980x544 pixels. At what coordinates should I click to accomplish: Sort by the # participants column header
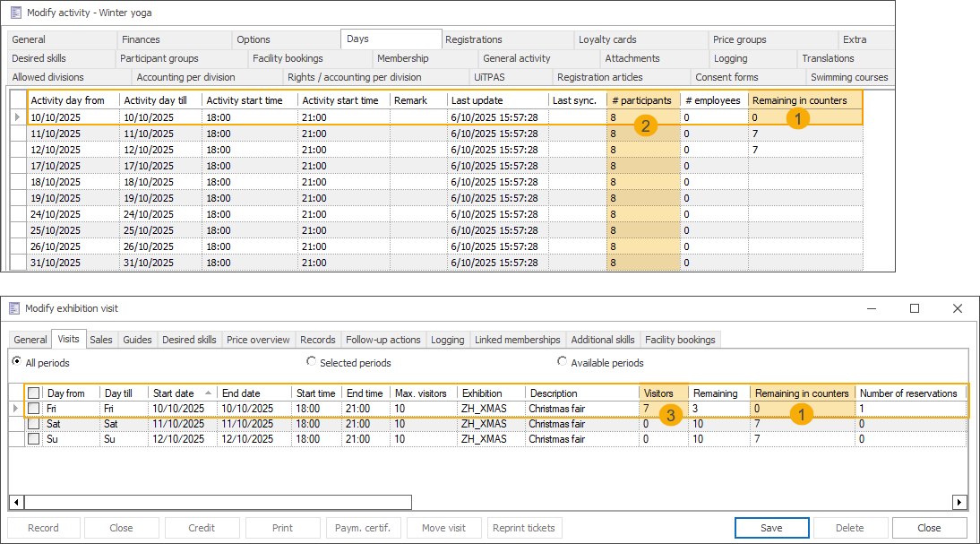[x=642, y=100]
